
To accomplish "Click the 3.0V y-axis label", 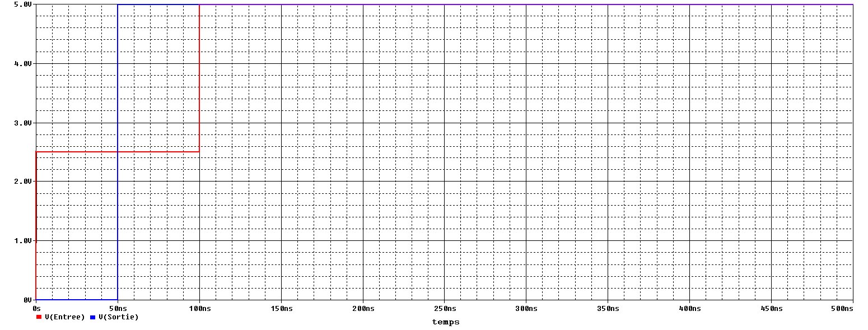I will tap(24, 123).
